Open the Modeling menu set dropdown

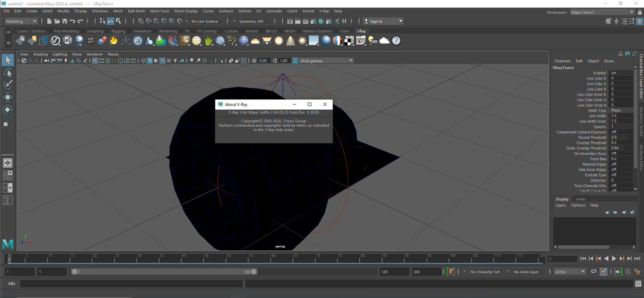tap(21, 21)
